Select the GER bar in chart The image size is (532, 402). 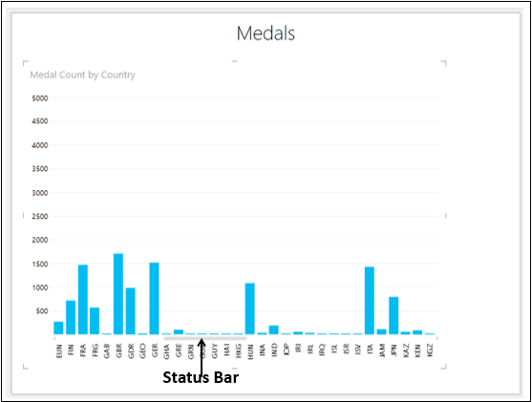pos(154,299)
